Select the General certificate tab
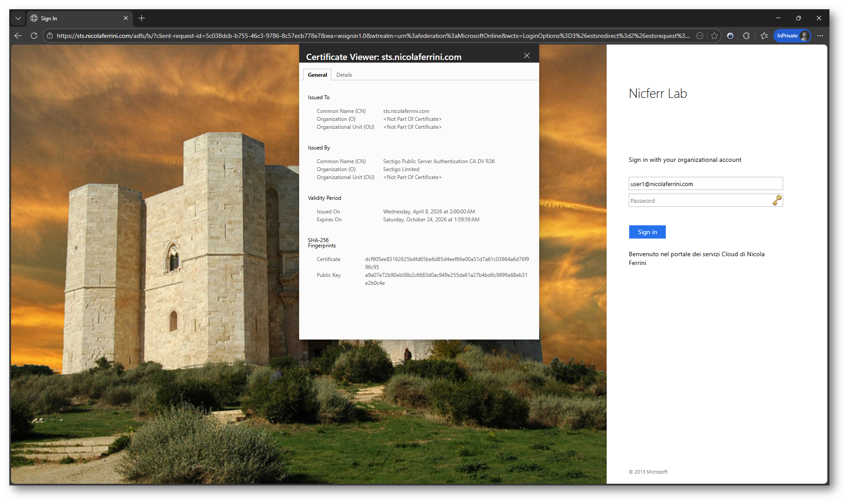The width and height of the screenshot is (848, 504). [317, 75]
